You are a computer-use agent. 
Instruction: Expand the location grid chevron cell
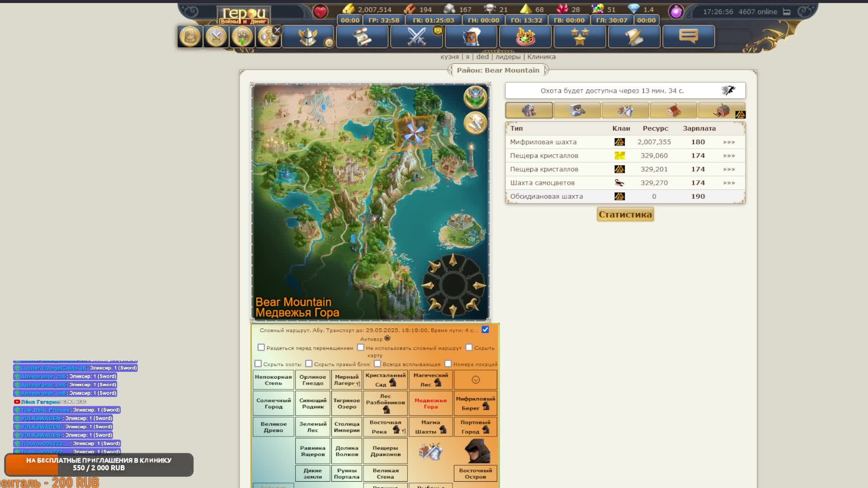(x=476, y=380)
